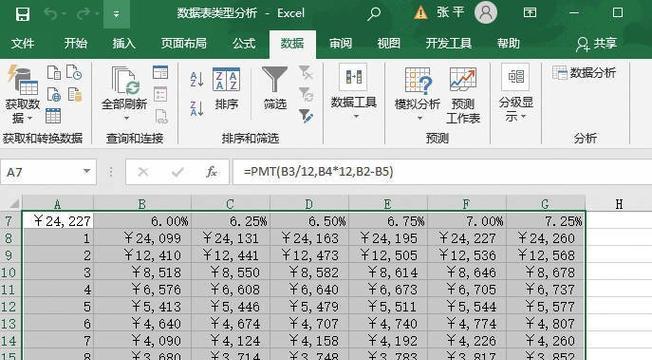
Task: Open the 全部刷新 dropdown
Action: click(124, 94)
